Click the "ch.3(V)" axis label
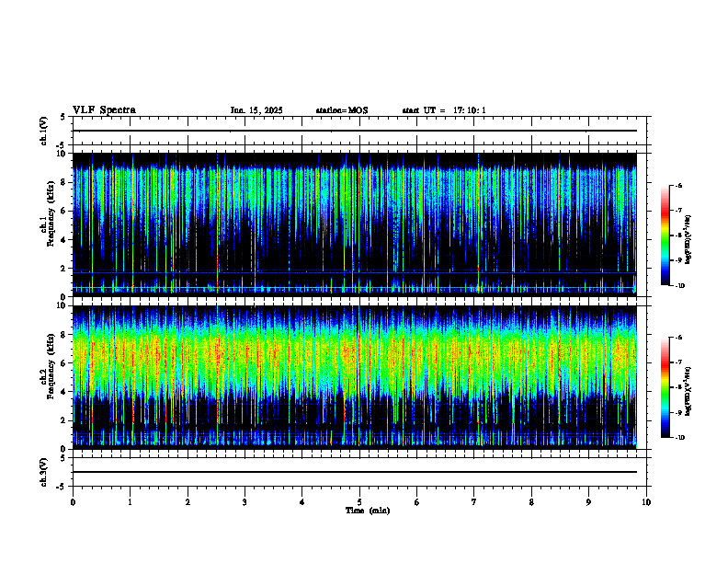 pos(44,472)
